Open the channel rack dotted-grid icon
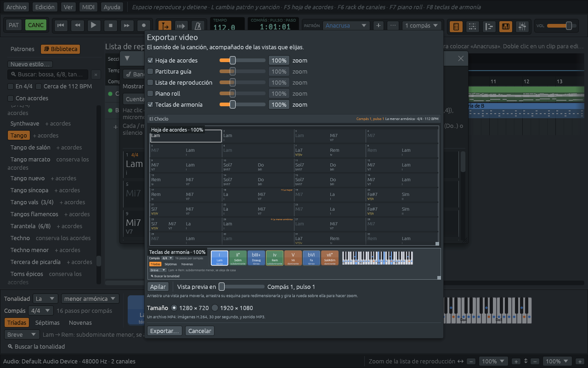The height and width of the screenshot is (368, 588). 472,26
